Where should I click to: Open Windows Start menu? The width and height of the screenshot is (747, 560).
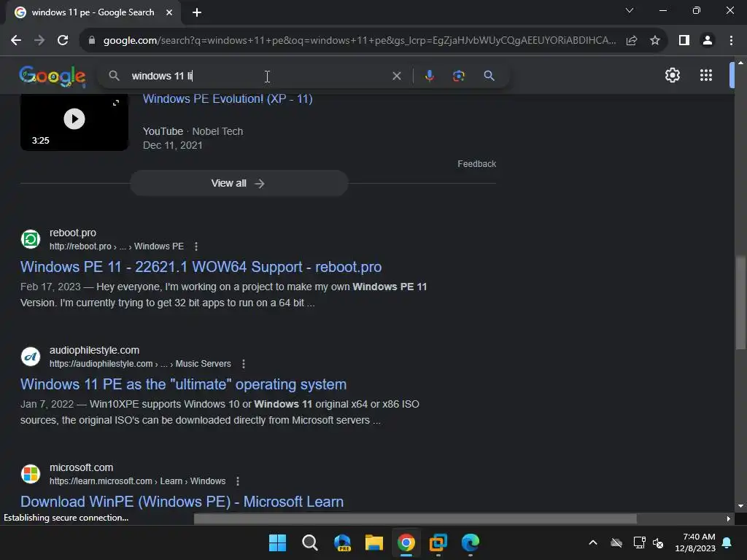click(277, 542)
